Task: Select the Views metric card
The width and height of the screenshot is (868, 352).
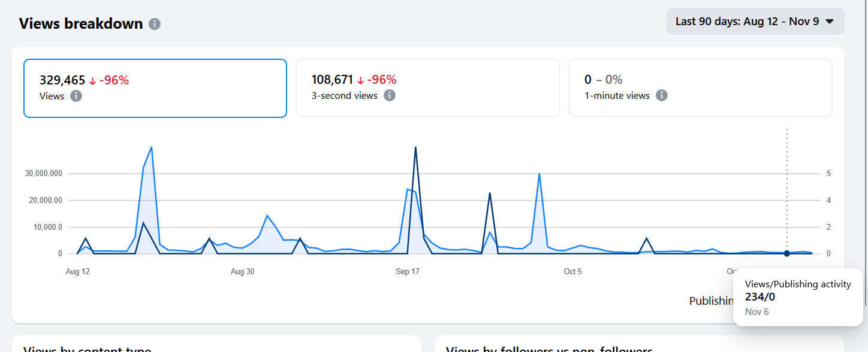Action: point(155,88)
